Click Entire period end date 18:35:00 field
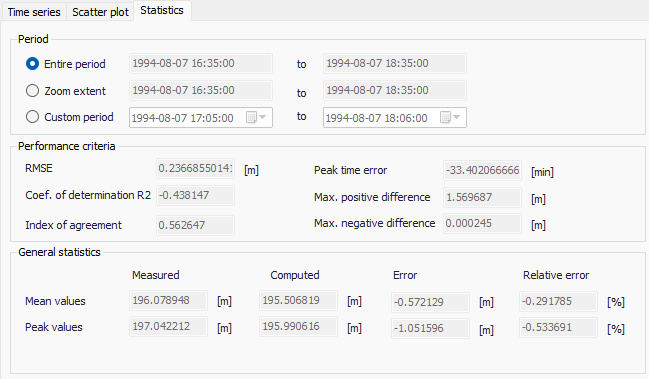The image size is (649, 379). point(394,63)
